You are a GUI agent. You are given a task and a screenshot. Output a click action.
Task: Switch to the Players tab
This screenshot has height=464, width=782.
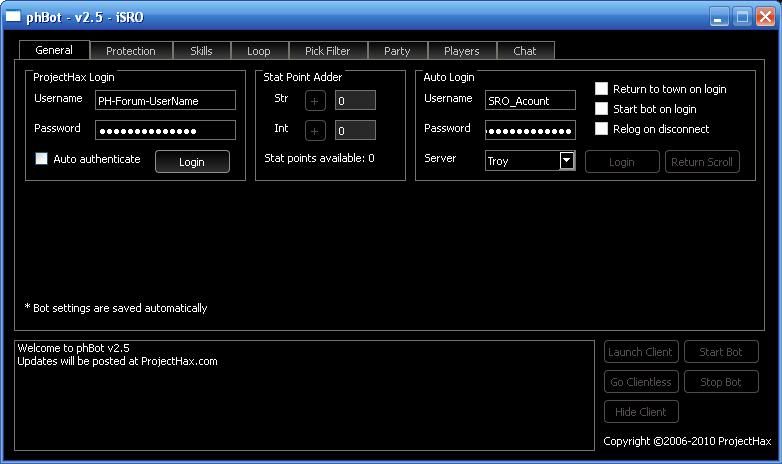(x=461, y=51)
